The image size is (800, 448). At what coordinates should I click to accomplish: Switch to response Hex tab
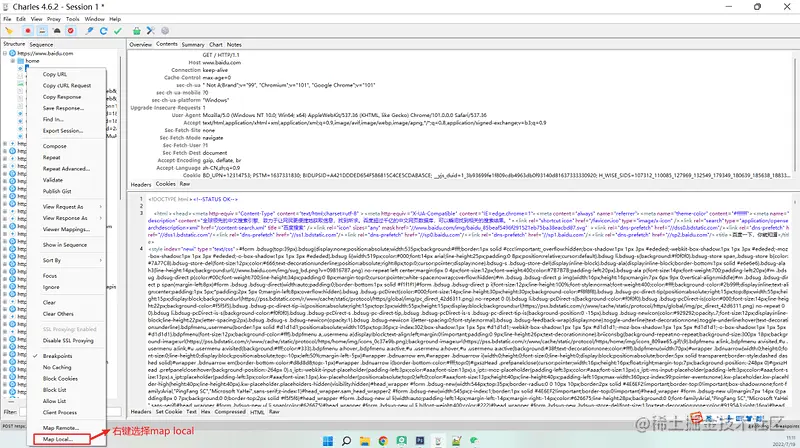click(x=206, y=411)
